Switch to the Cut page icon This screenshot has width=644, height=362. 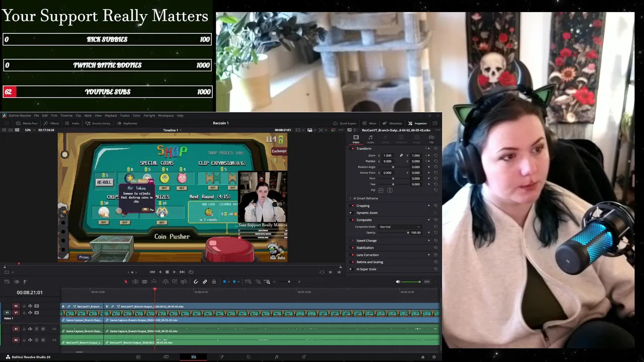(x=166, y=357)
